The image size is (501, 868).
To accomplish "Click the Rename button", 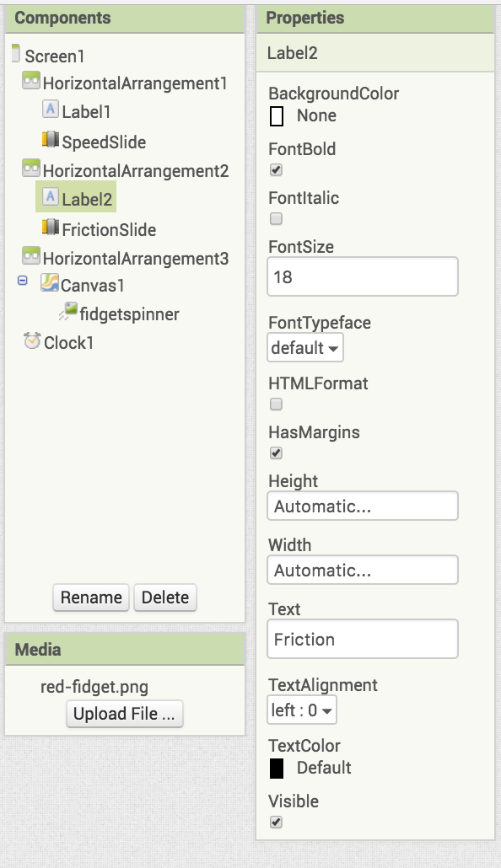I will tap(91, 597).
